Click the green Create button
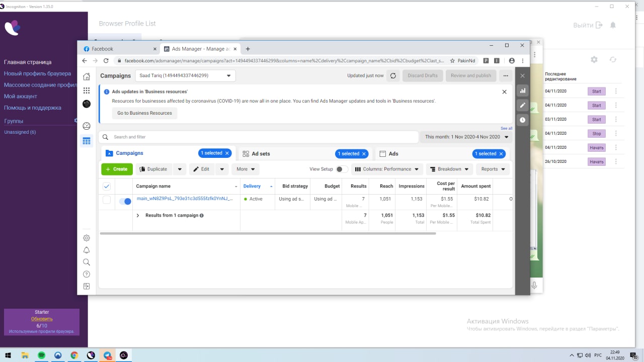Viewport: 644px width, 362px height. click(x=117, y=169)
